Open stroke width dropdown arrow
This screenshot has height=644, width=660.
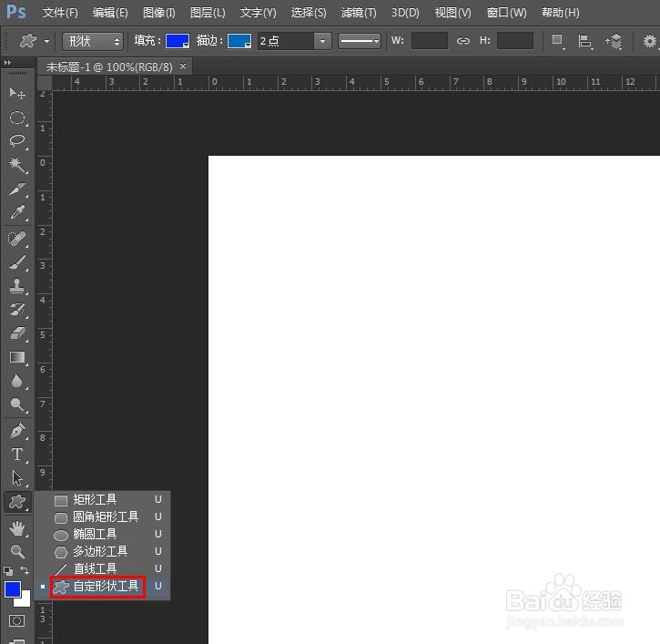coord(322,41)
